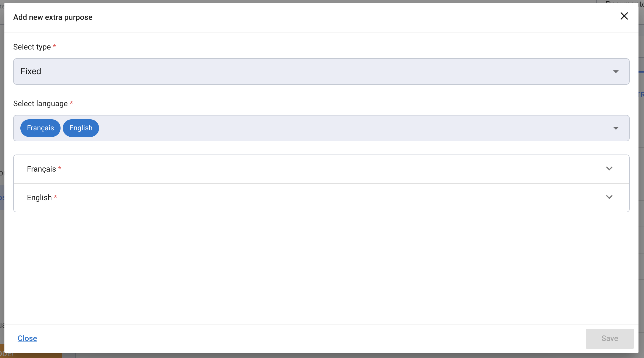Click the Close link in the footer
Viewport: 644px width, 358px height.
point(27,338)
